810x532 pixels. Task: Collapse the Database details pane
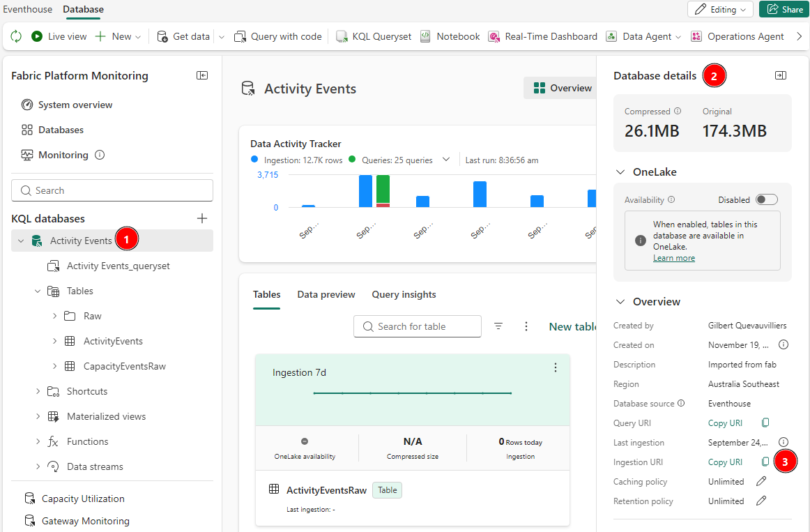781,75
